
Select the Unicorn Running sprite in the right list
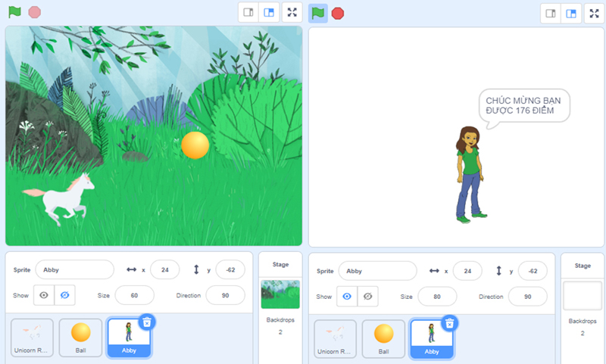coord(335,338)
